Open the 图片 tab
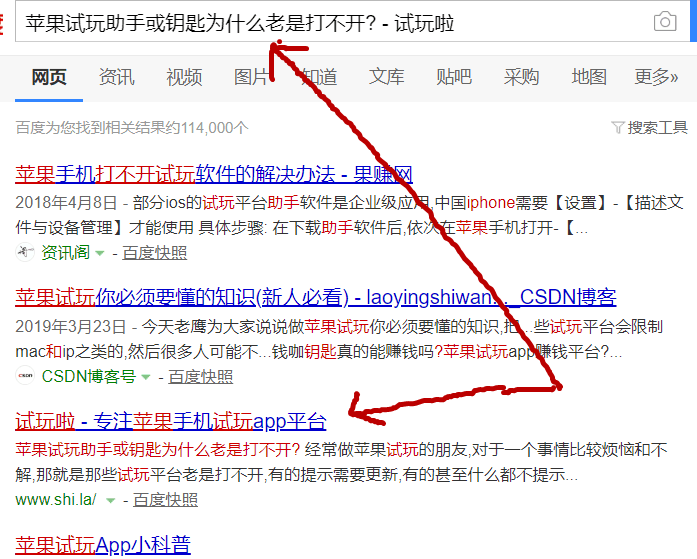Screen dimensions: 697x559 252,77
